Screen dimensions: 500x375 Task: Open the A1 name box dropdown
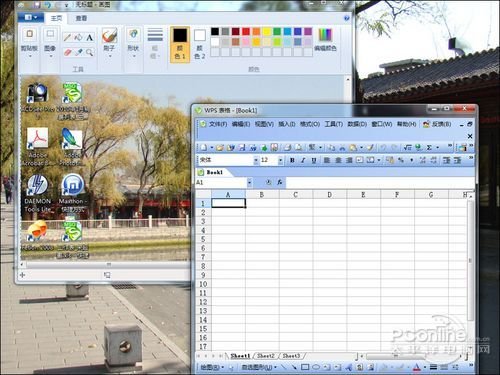[x=249, y=182]
